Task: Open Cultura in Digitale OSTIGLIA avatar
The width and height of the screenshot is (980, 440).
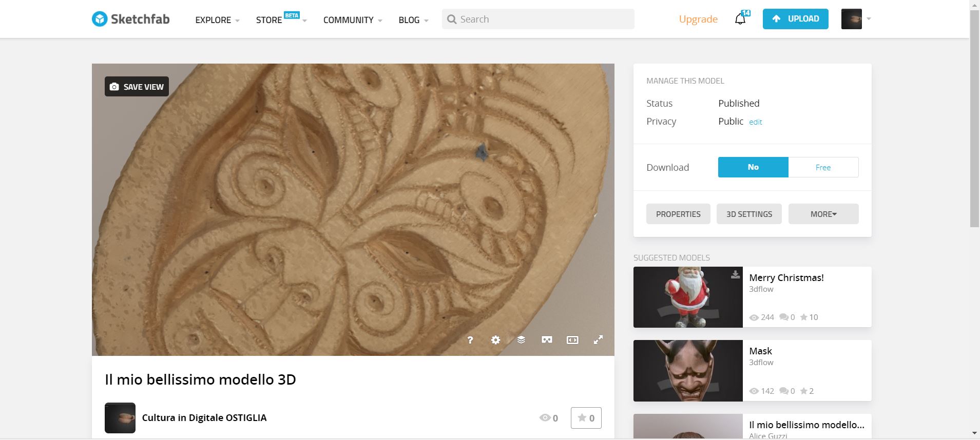Action: coord(120,418)
